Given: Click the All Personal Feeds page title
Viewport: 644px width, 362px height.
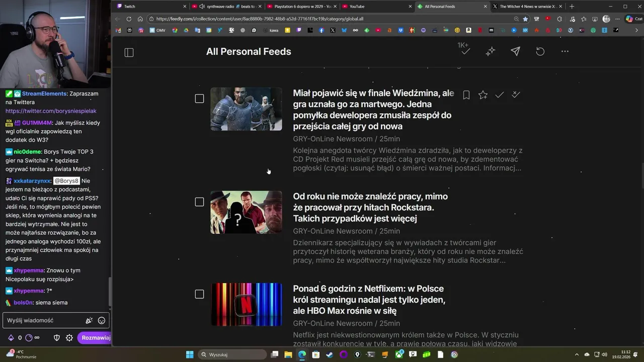Looking at the screenshot, I should [x=249, y=51].
